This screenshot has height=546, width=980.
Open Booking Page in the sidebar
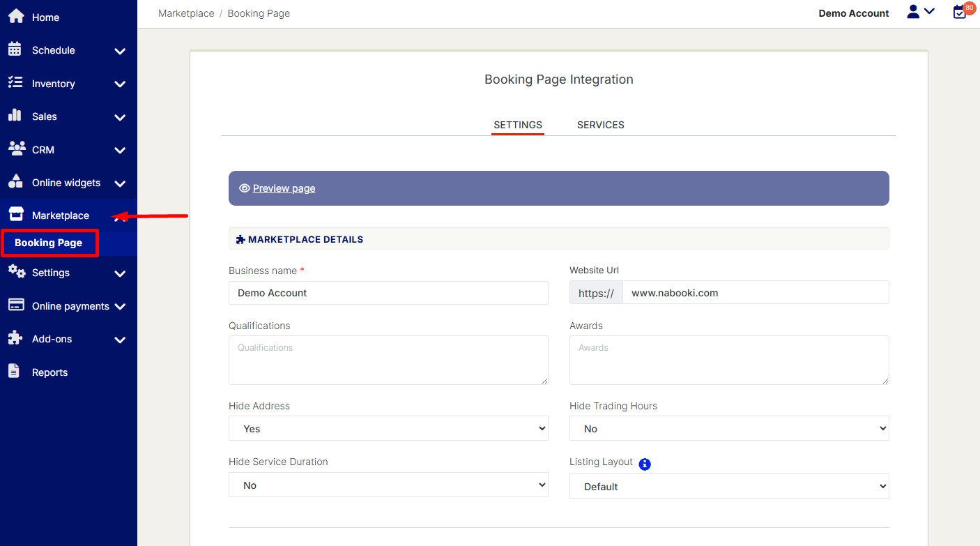click(49, 243)
